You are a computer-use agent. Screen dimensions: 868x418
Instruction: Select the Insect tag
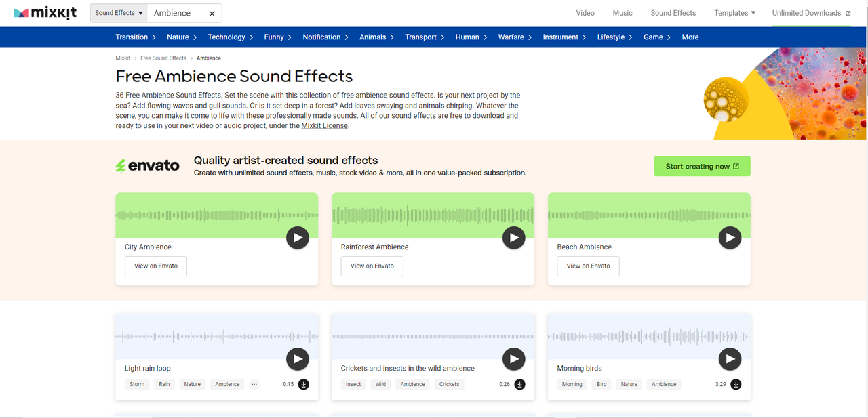pyautogui.click(x=353, y=384)
